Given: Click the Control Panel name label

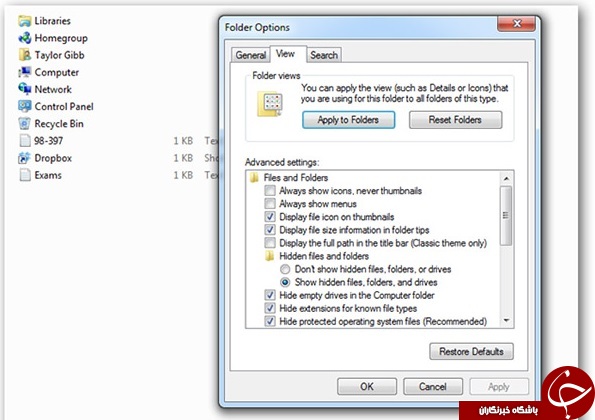Looking at the screenshot, I should point(64,106).
